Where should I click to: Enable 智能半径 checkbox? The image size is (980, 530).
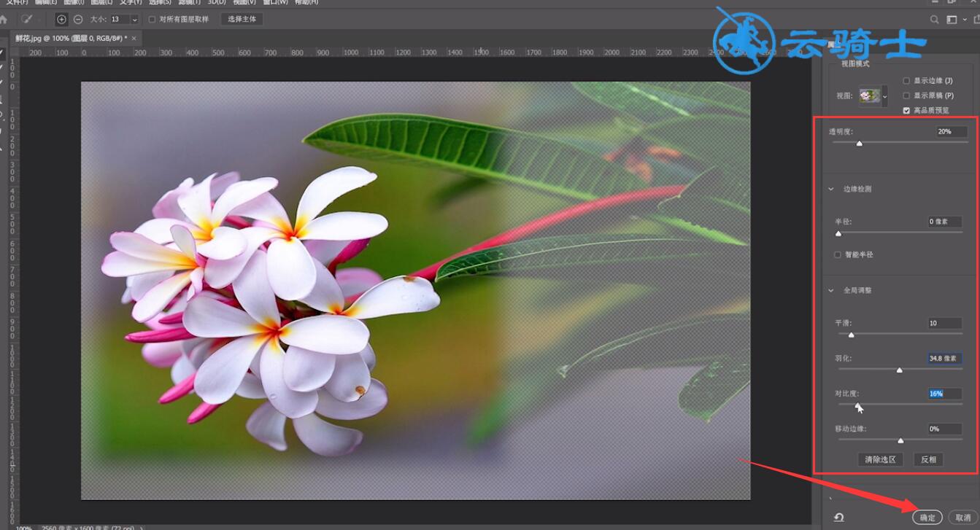pos(838,254)
